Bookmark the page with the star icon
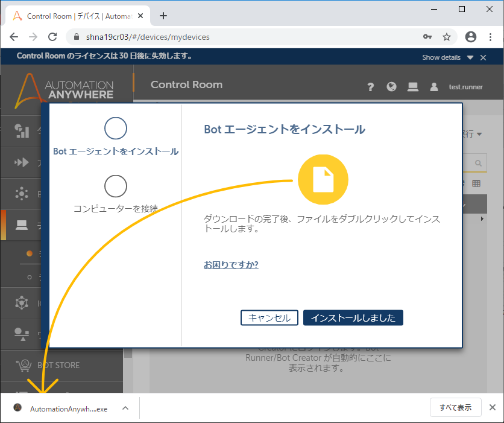 coord(447,37)
